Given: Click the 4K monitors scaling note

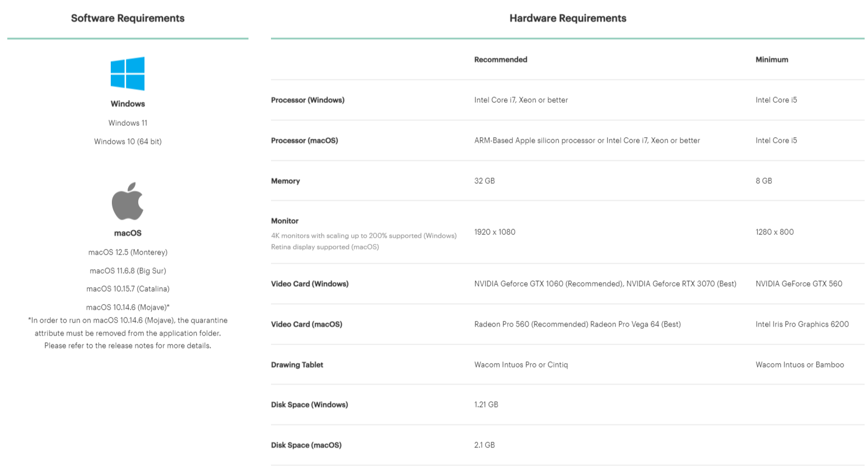Looking at the screenshot, I should point(363,235).
